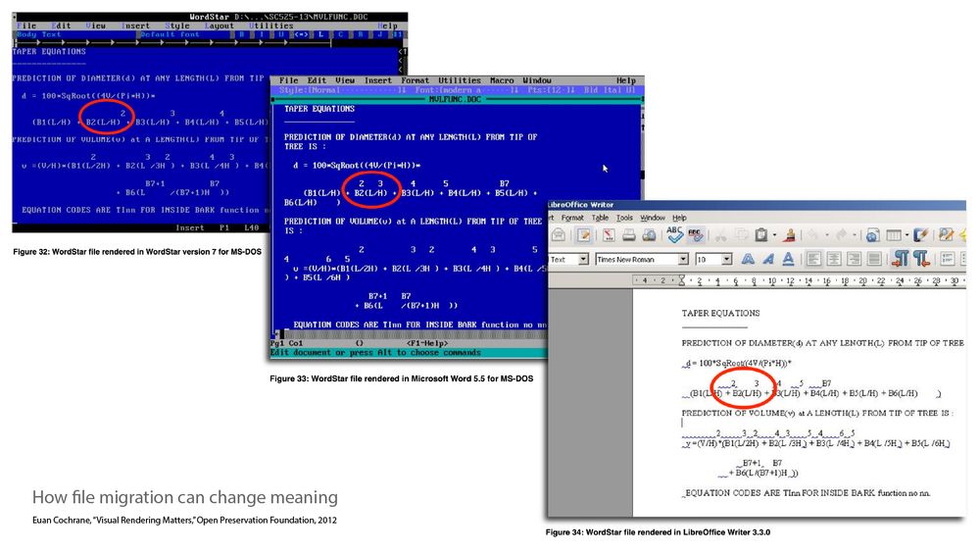Open the Table icon dropdown arrow
The width and height of the screenshot is (980, 552).
pyautogui.click(x=906, y=235)
